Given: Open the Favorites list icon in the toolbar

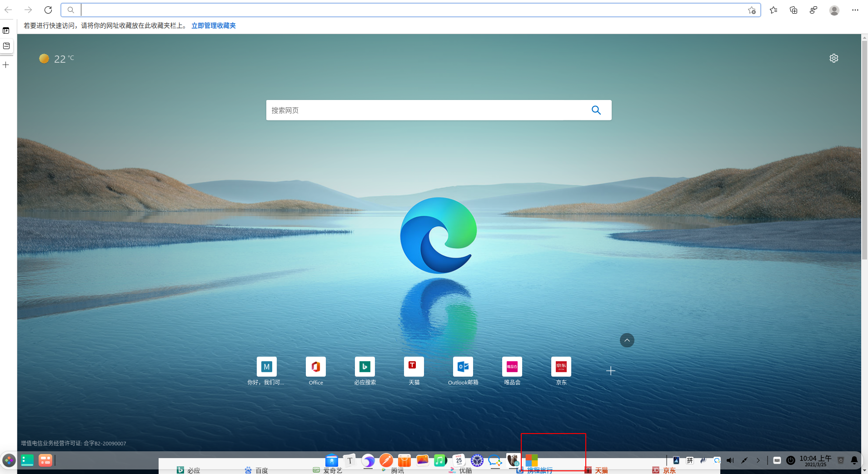Looking at the screenshot, I should tap(773, 10).
